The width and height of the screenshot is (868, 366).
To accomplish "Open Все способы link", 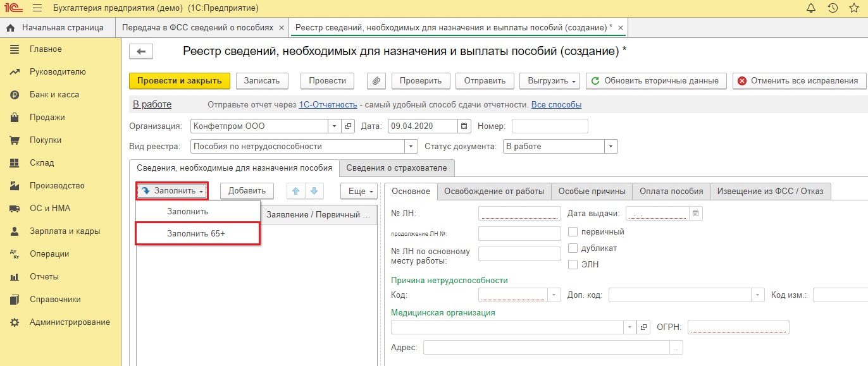I will tap(556, 105).
